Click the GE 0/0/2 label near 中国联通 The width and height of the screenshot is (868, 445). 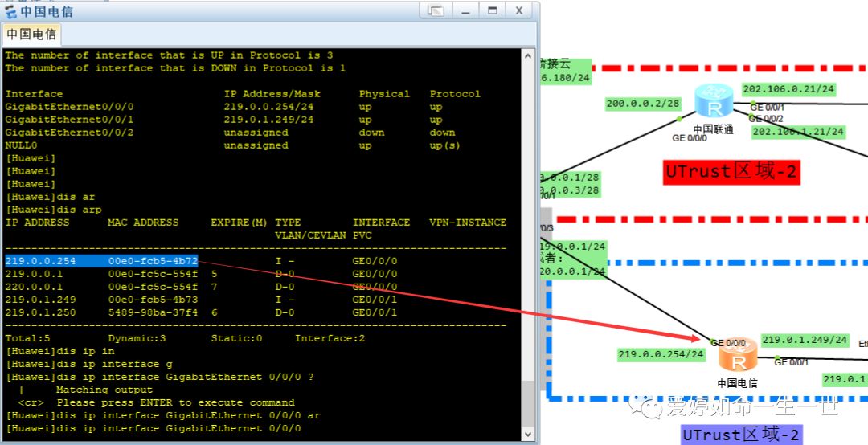point(766,118)
